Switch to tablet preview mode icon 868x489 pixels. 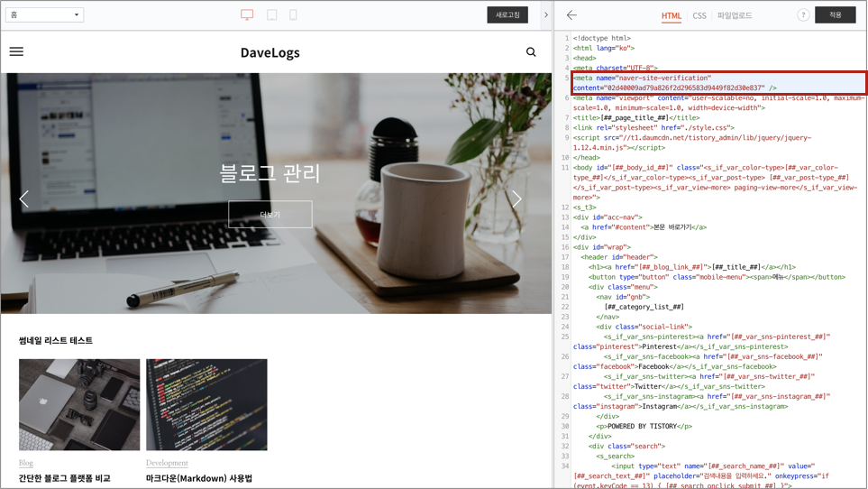[x=272, y=15]
